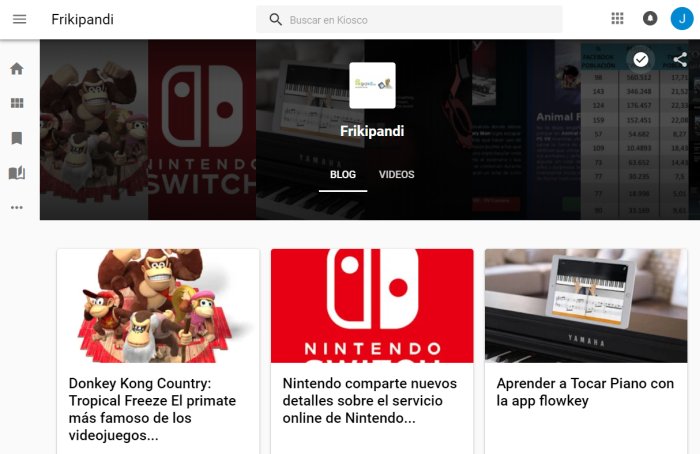Select the BLOG tab
Screen dimensions: 700x454
pyautogui.click(x=343, y=175)
